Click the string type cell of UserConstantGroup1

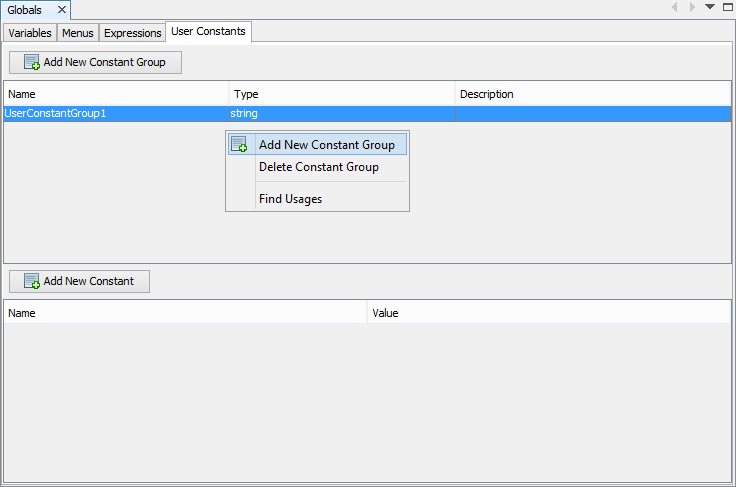point(245,114)
